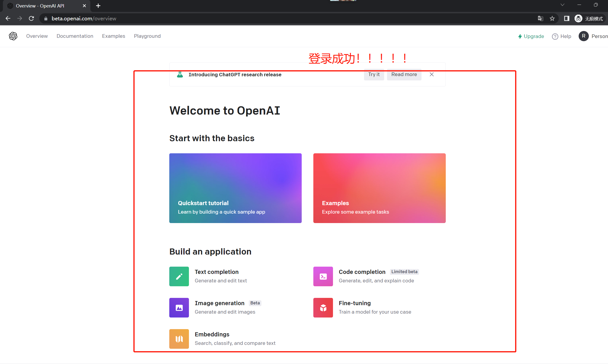
Task: Click the orange Embeddings icon
Action: [179, 339]
